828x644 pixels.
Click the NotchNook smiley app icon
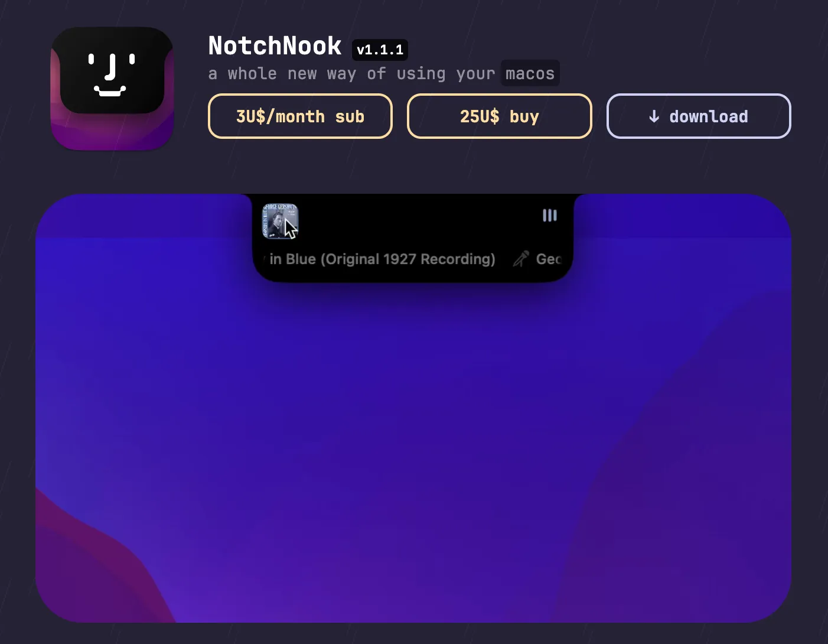pyautogui.click(x=112, y=89)
